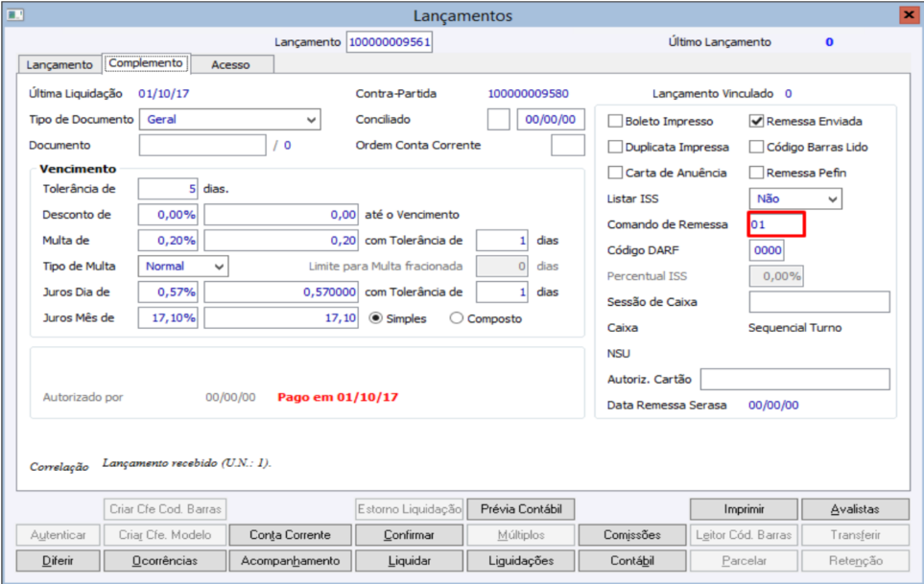This screenshot has height=584, width=924.
Task: Focus the Sessão de Caixa field
Action: (819, 302)
